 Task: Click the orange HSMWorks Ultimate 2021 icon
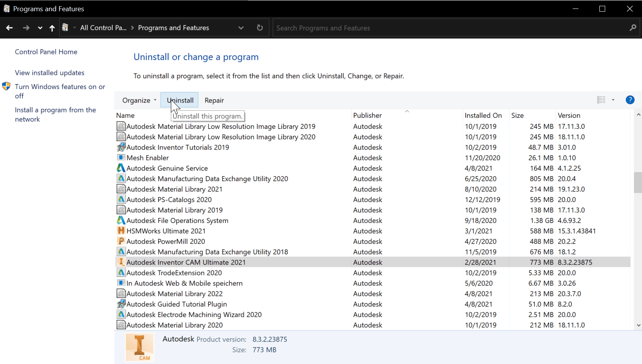(x=121, y=230)
